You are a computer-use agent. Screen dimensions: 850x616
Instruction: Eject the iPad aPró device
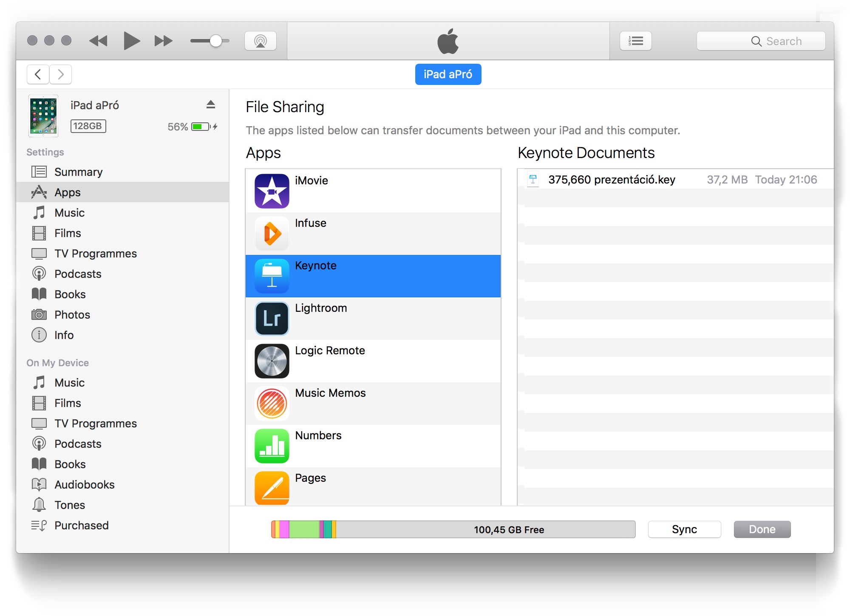pos(211,105)
